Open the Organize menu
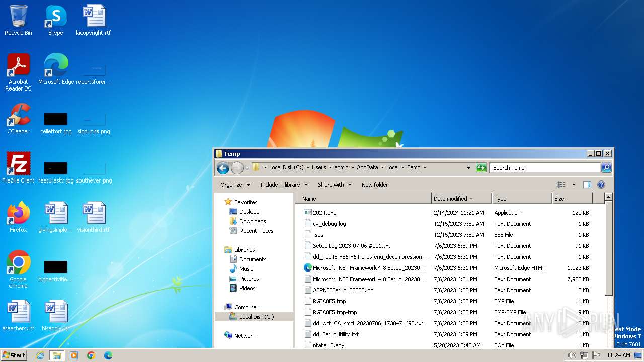The height and width of the screenshot is (362, 644). click(235, 185)
